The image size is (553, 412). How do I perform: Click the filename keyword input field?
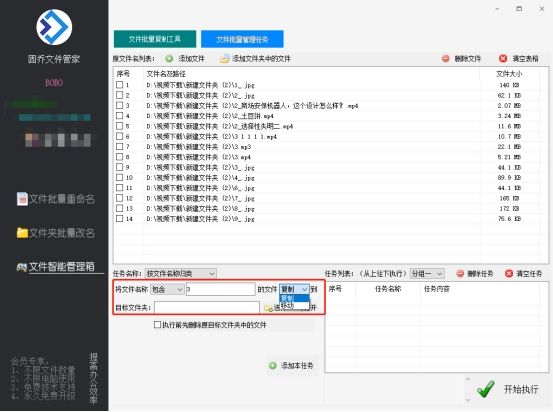(x=220, y=289)
